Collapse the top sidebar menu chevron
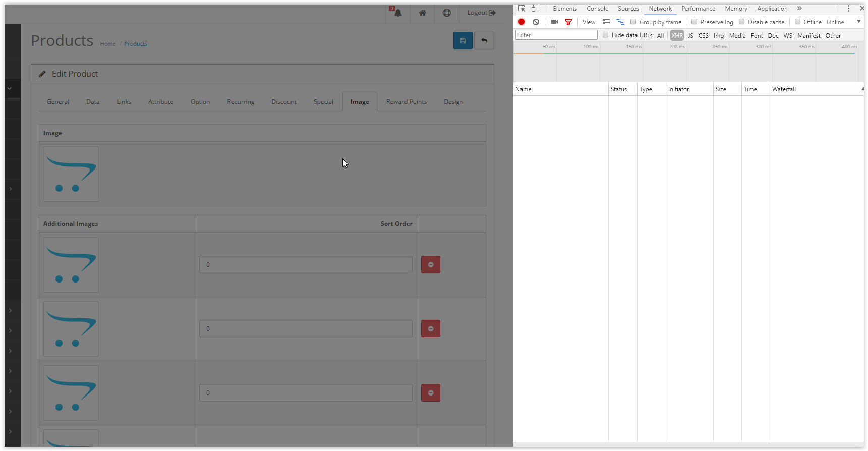868x451 pixels. [x=9, y=88]
